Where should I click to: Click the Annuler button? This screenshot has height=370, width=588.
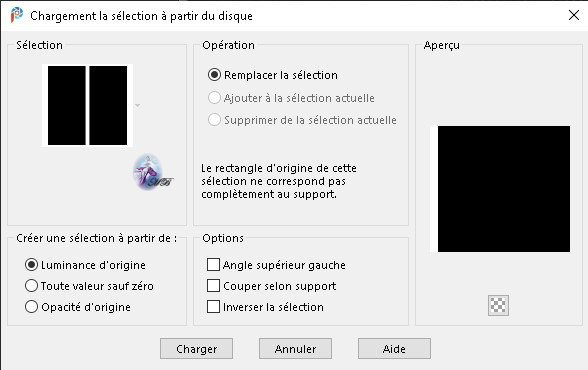[296, 349]
